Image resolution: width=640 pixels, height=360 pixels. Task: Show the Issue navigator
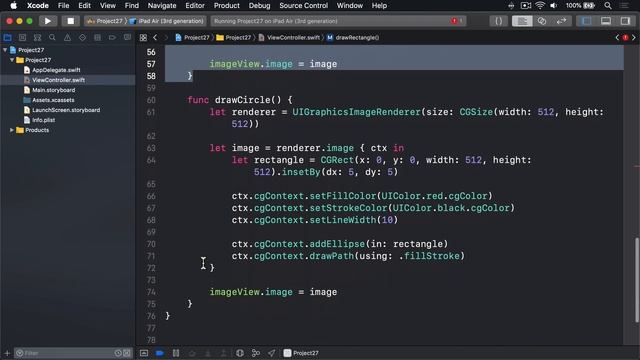click(x=67, y=38)
